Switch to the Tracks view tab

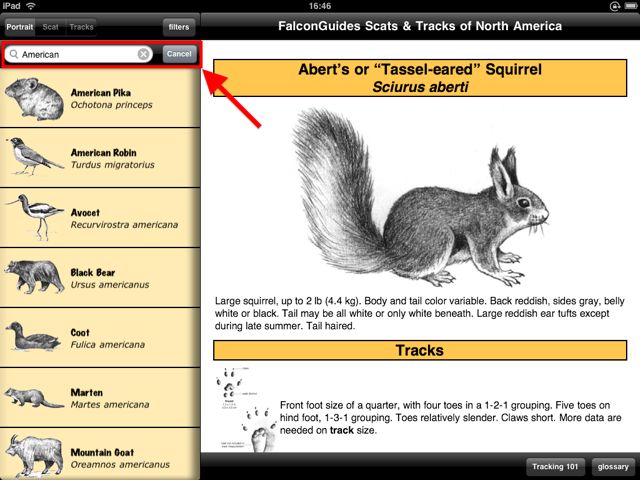tap(81, 27)
